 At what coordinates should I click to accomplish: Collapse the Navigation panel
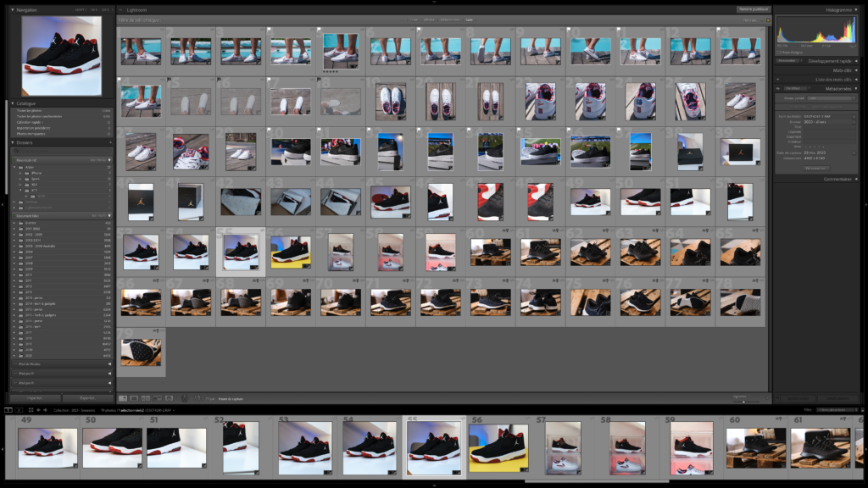pyautogui.click(x=13, y=10)
